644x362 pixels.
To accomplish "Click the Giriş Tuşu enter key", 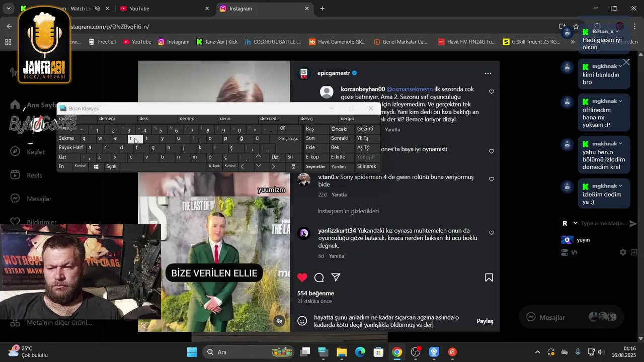I will [x=288, y=138].
